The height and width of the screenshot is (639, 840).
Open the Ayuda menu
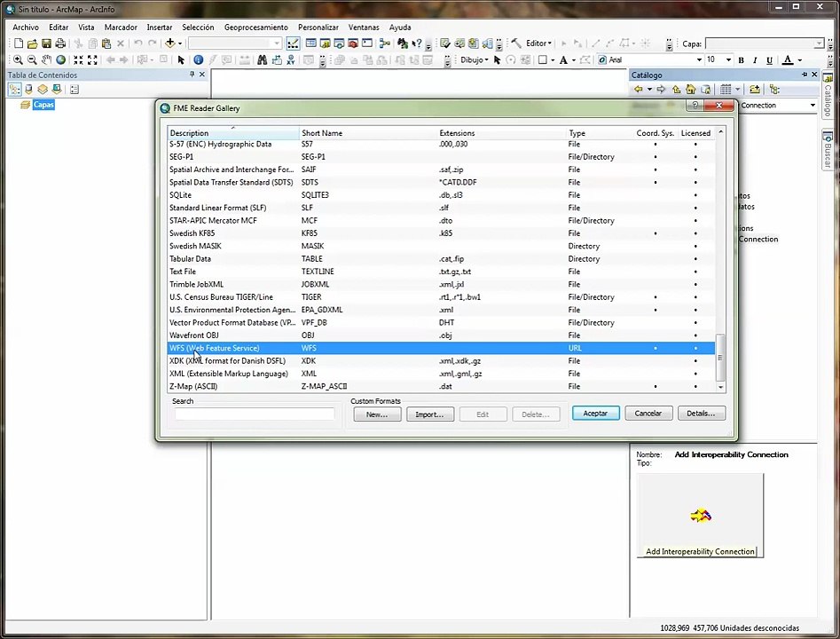coord(400,27)
